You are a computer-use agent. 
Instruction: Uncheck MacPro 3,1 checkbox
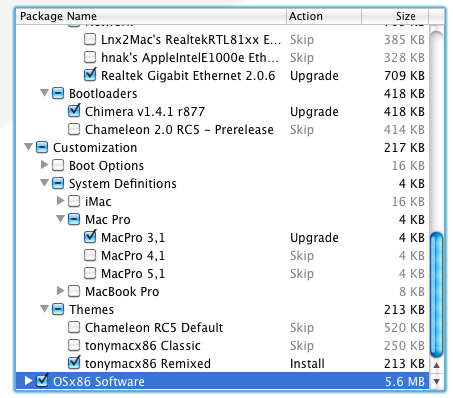(90, 237)
